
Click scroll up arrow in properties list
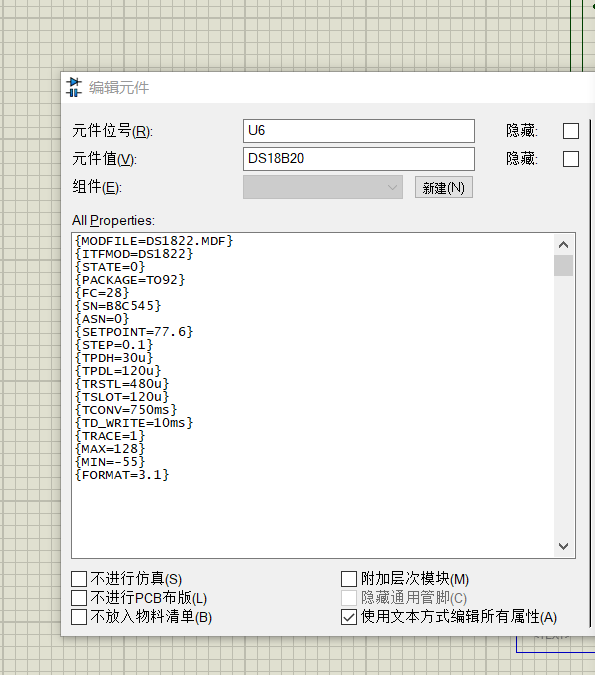pos(563,245)
